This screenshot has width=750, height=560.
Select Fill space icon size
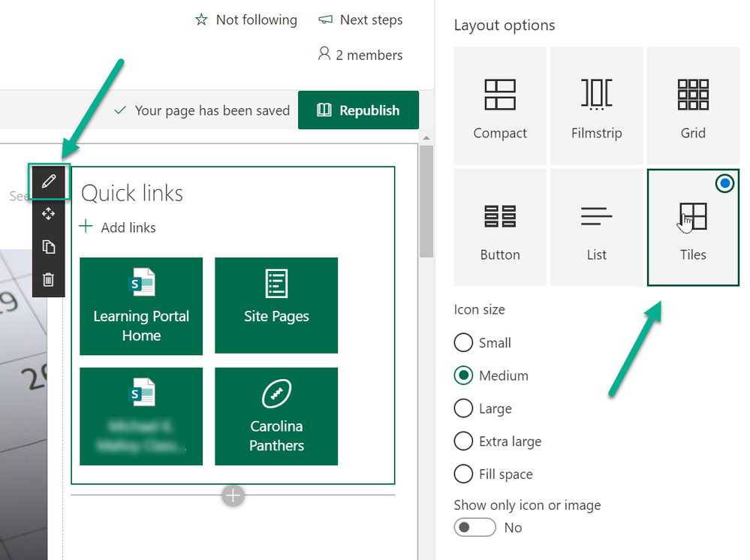463,474
